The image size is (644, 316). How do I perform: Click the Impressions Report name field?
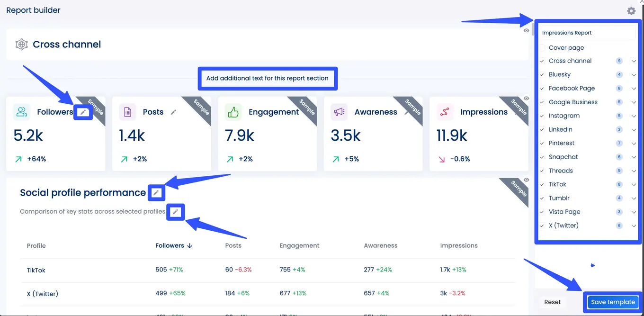pos(586,33)
